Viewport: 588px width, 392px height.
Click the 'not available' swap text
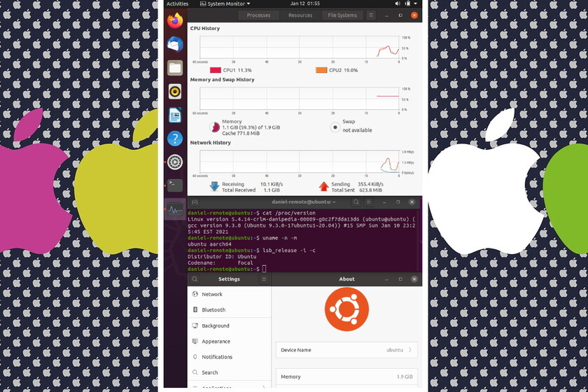357,130
